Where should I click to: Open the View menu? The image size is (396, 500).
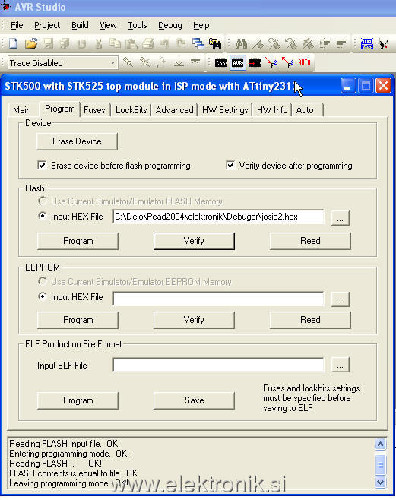(x=108, y=25)
